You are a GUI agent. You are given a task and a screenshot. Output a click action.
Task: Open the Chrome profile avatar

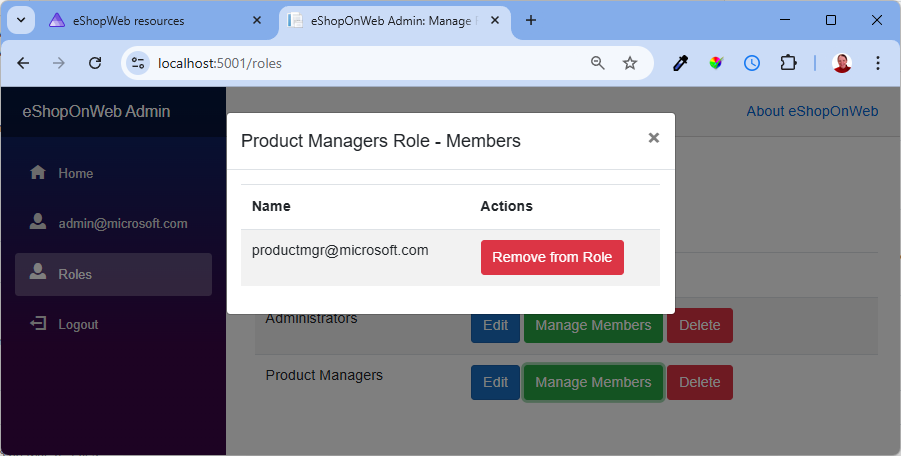842,63
